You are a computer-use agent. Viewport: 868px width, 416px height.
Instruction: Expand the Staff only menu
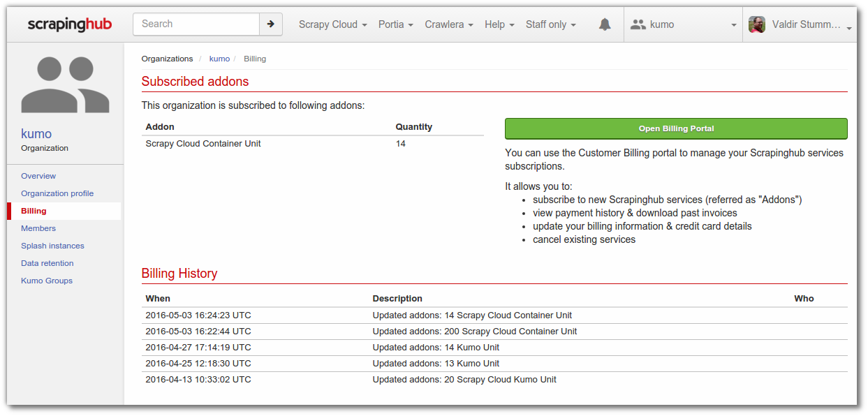pos(551,24)
